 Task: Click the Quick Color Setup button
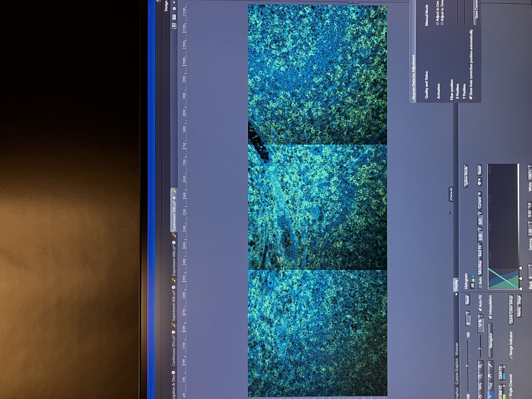[511, 309]
